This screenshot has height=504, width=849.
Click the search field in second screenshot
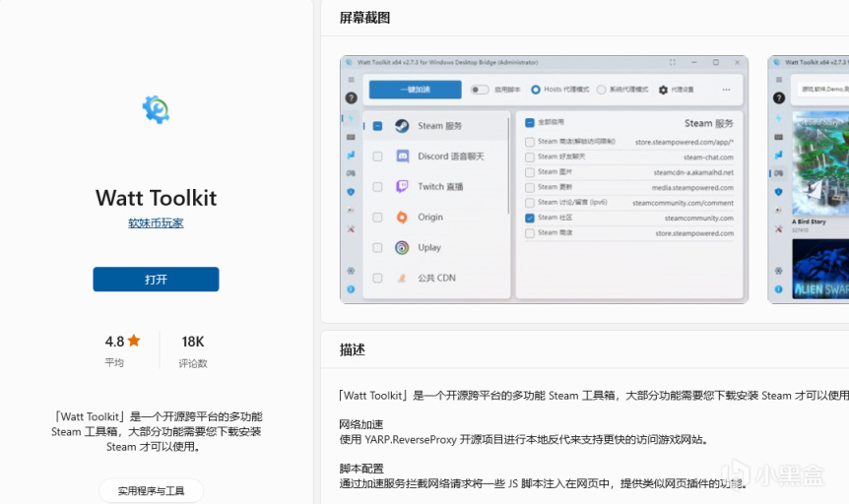point(822,90)
